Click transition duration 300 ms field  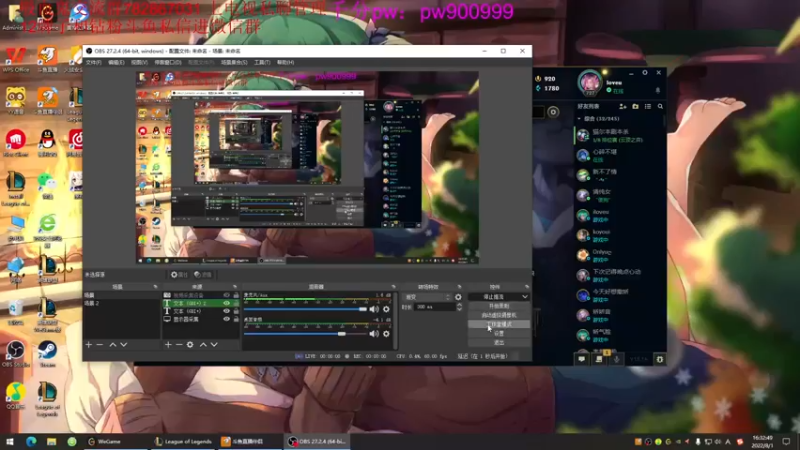coord(435,307)
